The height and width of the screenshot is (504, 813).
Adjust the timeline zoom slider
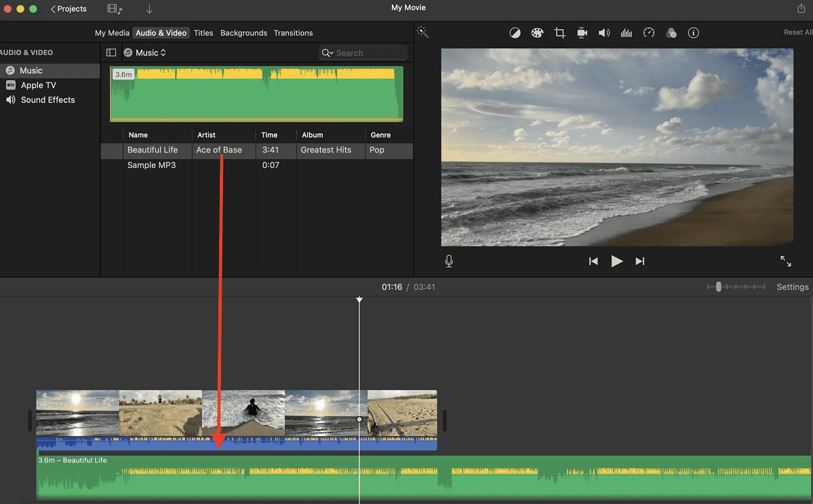click(x=718, y=287)
